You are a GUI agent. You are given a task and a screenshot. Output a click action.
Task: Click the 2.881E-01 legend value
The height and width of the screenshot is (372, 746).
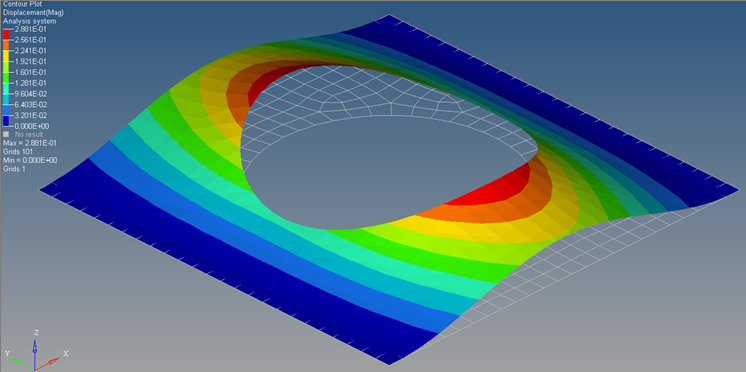click(30, 29)
